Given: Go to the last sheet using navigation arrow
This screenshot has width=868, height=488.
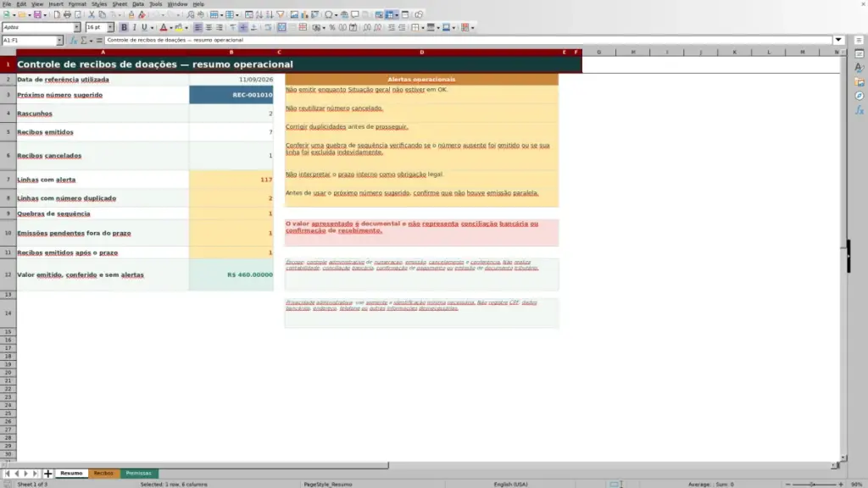Looking at the screenshot, I should pos(36,474).
